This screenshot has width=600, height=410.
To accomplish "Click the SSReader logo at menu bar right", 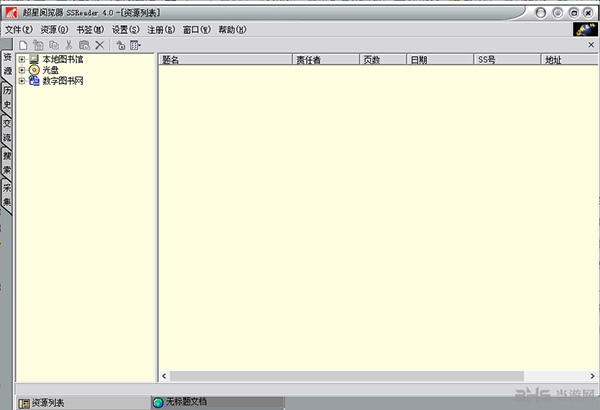I will coord(585,30).
